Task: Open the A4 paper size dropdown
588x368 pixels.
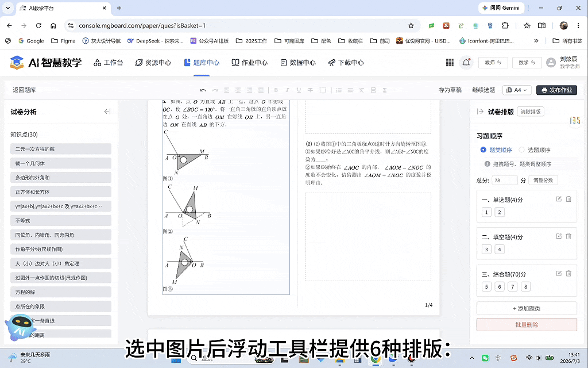Action: click(516, 90)
